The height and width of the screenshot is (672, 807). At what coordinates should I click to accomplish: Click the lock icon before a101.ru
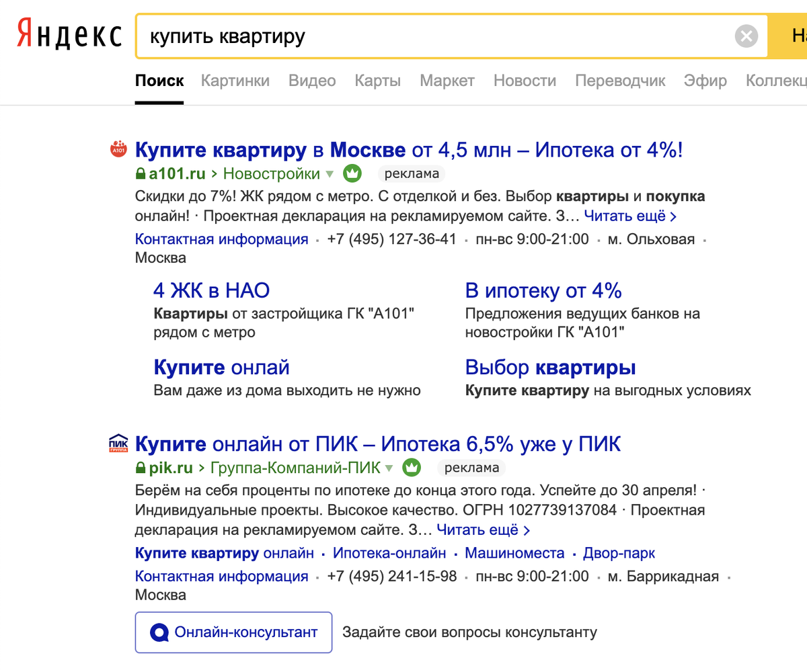pyautogui.click(x=141, y=174)
